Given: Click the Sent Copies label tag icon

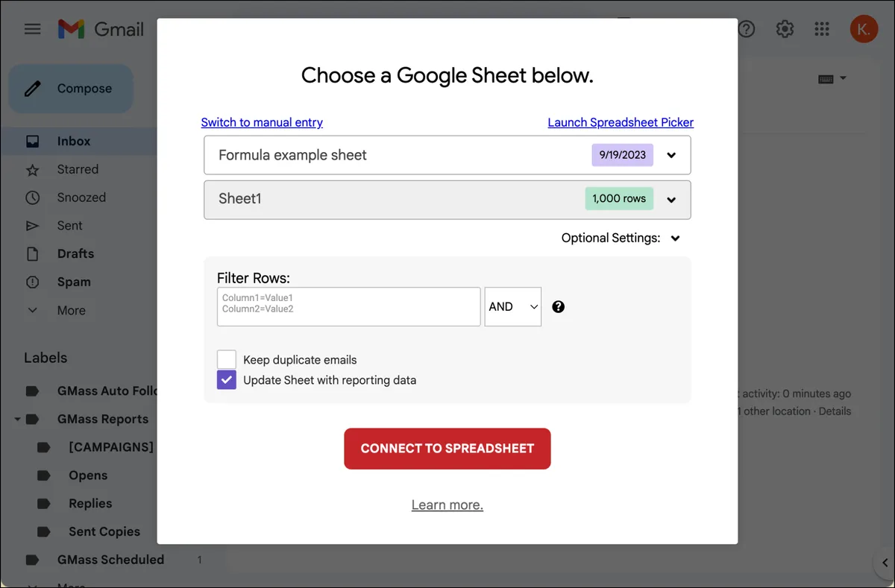Looking at the screenshot, I should 44,532.
